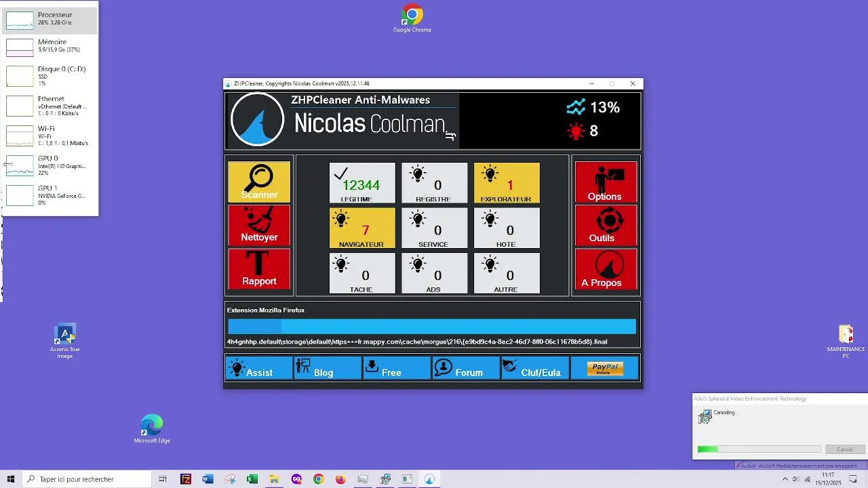Select the TACHE result tile
The width and height of the screenshot is (868, 488).
362,273
